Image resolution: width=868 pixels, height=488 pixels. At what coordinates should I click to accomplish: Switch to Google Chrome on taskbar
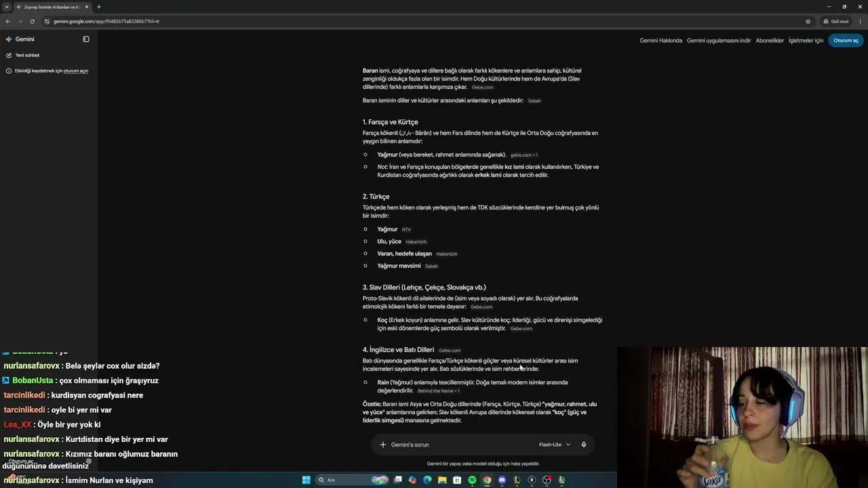pos(487,480)
